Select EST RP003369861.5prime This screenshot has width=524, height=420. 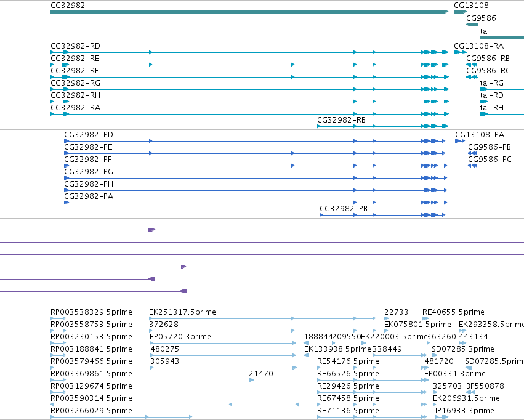tap(58, 380)
